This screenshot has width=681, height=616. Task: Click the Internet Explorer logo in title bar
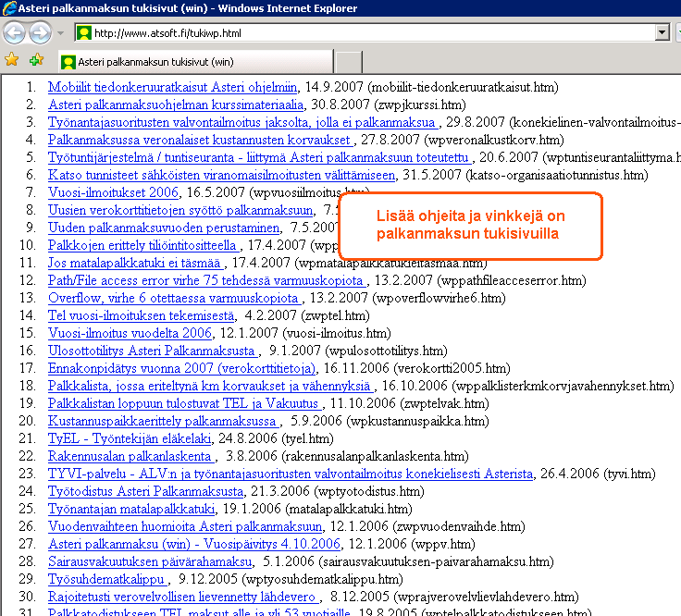[x=8, y=7]
